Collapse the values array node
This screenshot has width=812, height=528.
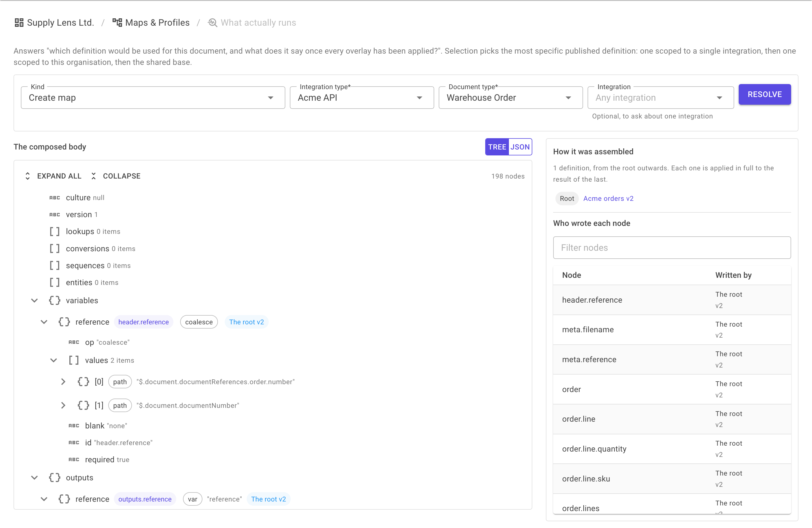pyautogui.click(x=54, y=360)
